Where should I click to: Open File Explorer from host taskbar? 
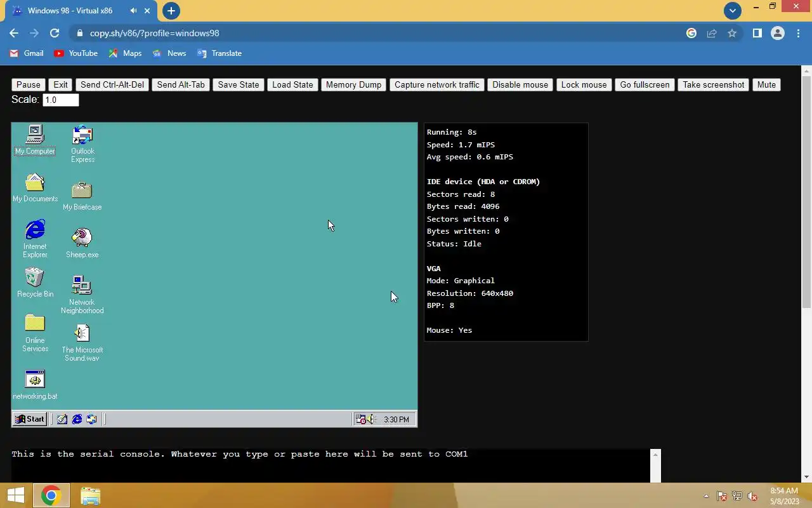coord(90,495)
